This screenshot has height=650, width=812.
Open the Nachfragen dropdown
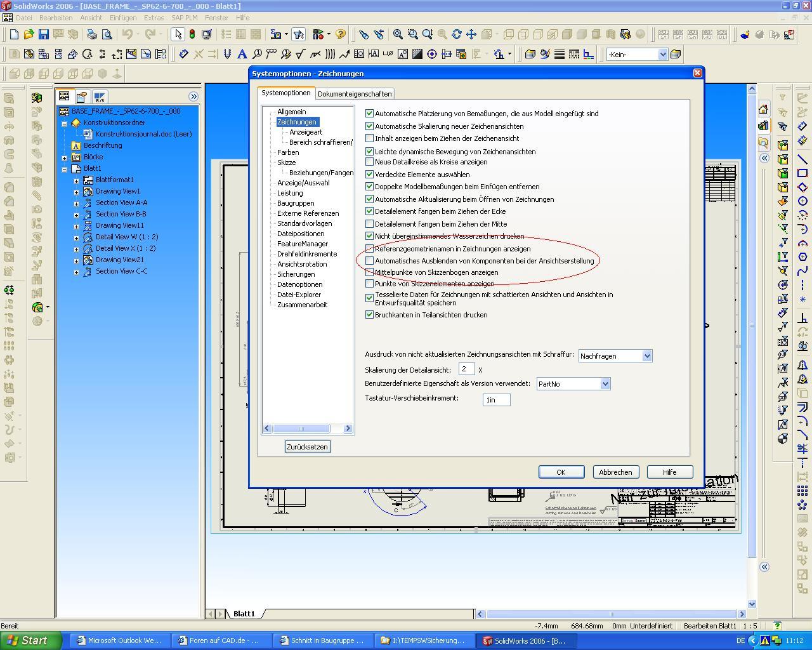click(x=646, y=356)
